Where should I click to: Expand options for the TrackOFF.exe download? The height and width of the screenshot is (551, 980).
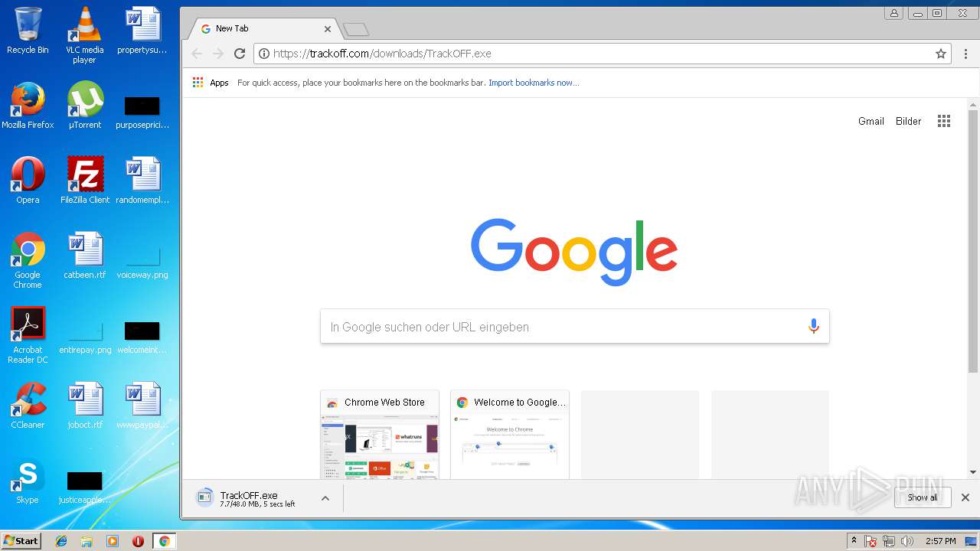[x=325, y=498]
